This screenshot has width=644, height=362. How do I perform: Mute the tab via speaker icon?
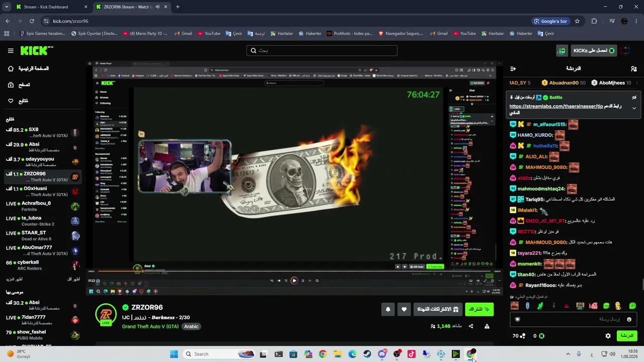tap(157, 7)
